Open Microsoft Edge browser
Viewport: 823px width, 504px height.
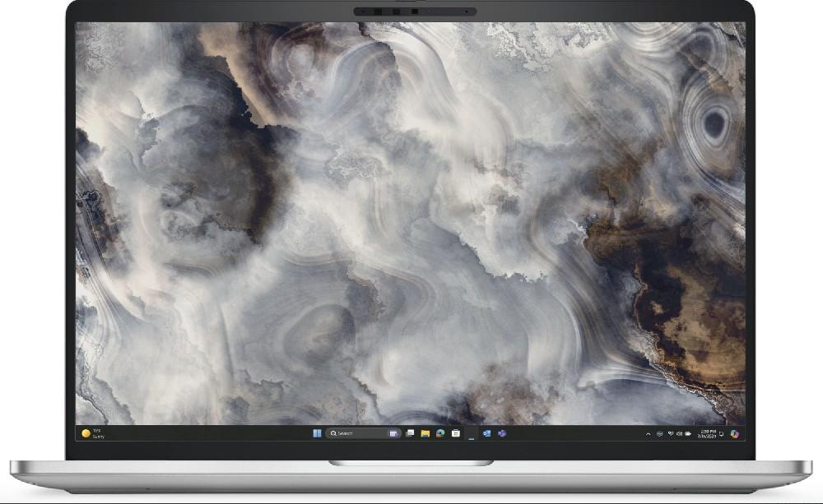tap(440, 433)
